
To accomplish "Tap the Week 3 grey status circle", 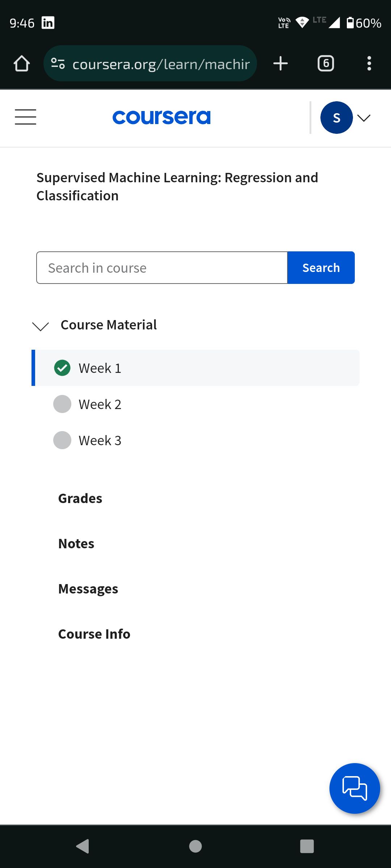I will pos(62,440).
